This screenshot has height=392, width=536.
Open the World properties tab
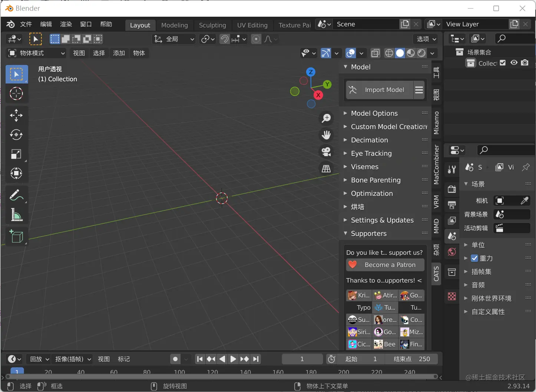451,252
